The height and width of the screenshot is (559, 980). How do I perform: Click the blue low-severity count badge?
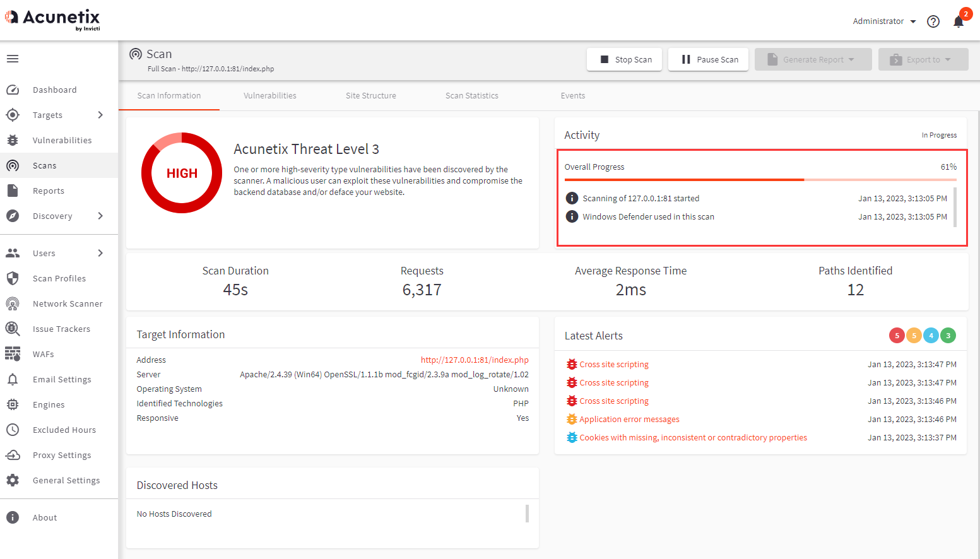931,336
